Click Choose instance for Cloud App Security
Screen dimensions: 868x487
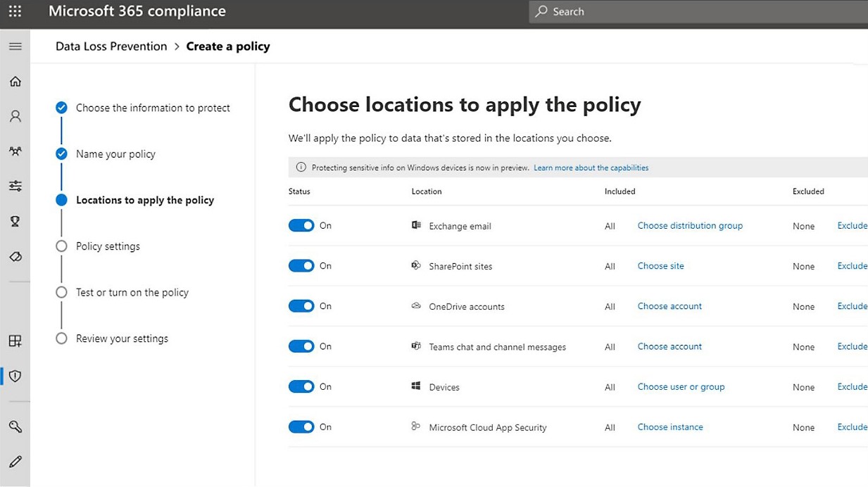pos(670,426)
